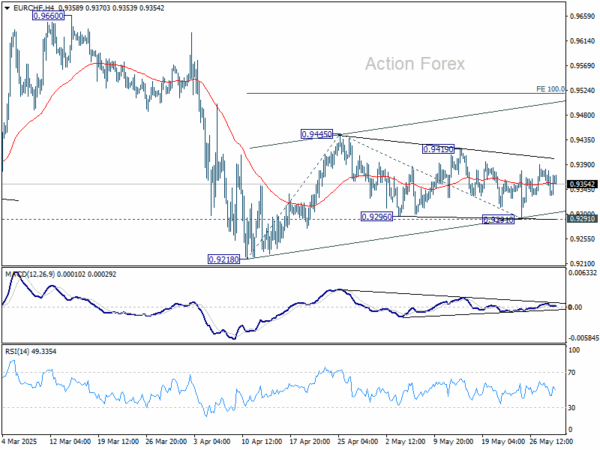This screenshot has height=450, width=600.
Task: Click the 30 level on RSI scale
Action: (572, 408)
